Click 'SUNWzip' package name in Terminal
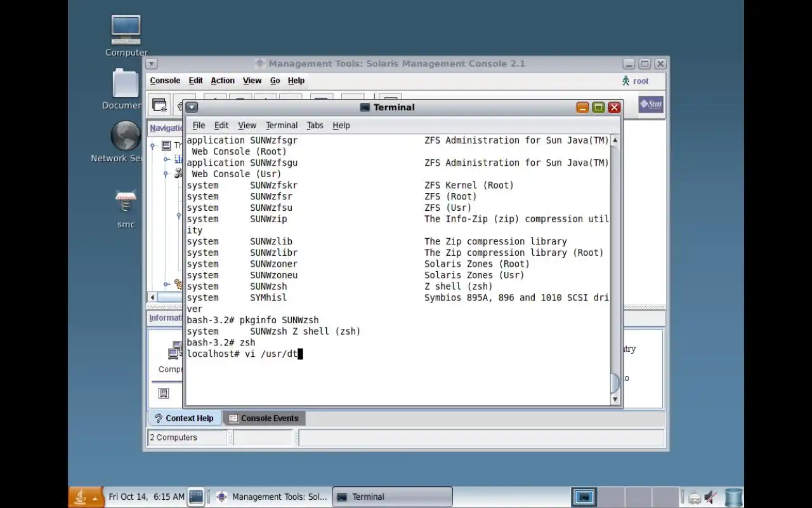Image resolution: width=812 pixels, height=508 pixels. [x=268, y=219]
